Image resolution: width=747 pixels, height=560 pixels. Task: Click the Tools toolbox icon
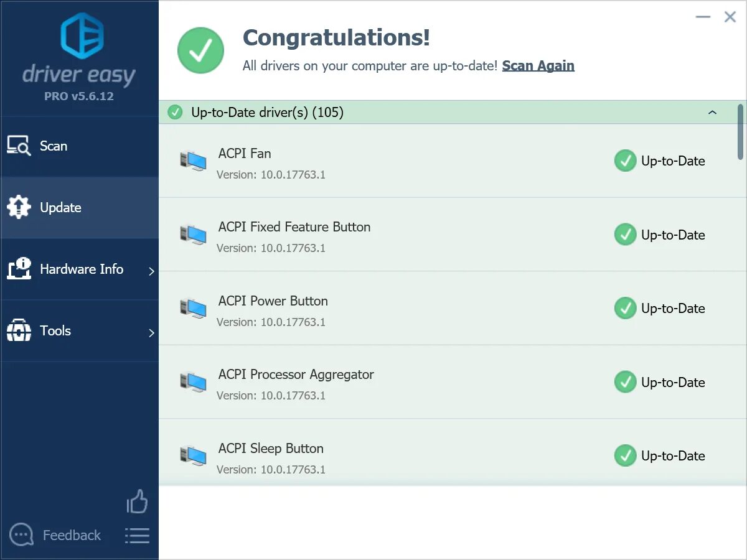coord(19,330)
